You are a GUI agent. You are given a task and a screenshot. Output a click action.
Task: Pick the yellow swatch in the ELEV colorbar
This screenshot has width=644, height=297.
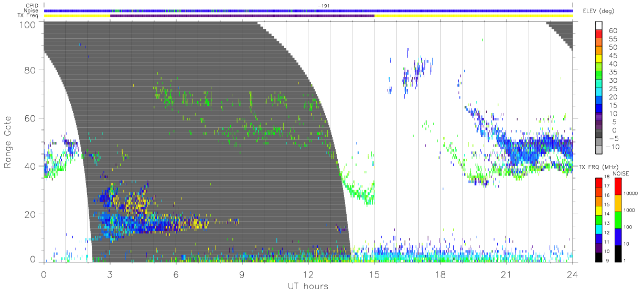[x=599, y=60]
